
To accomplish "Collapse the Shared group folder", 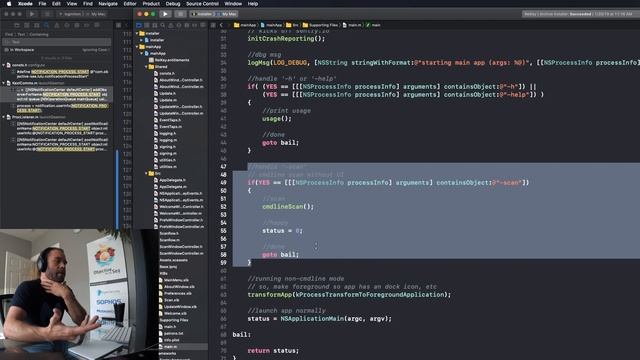I will click(146, 67).
